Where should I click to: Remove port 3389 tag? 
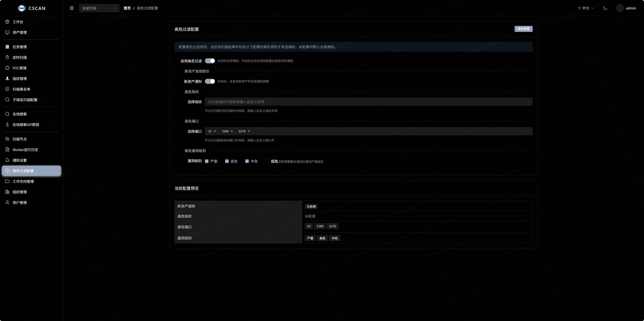click(x=232, y=131)
